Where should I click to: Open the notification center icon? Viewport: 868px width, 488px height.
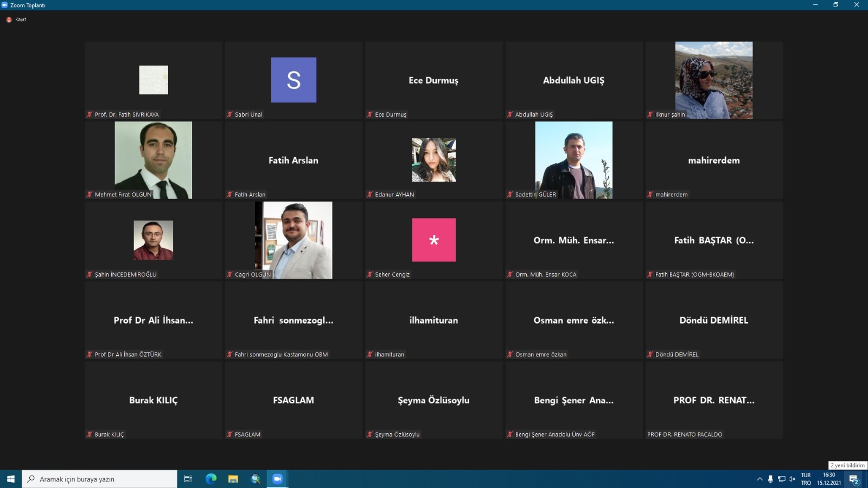coord(854,479)
